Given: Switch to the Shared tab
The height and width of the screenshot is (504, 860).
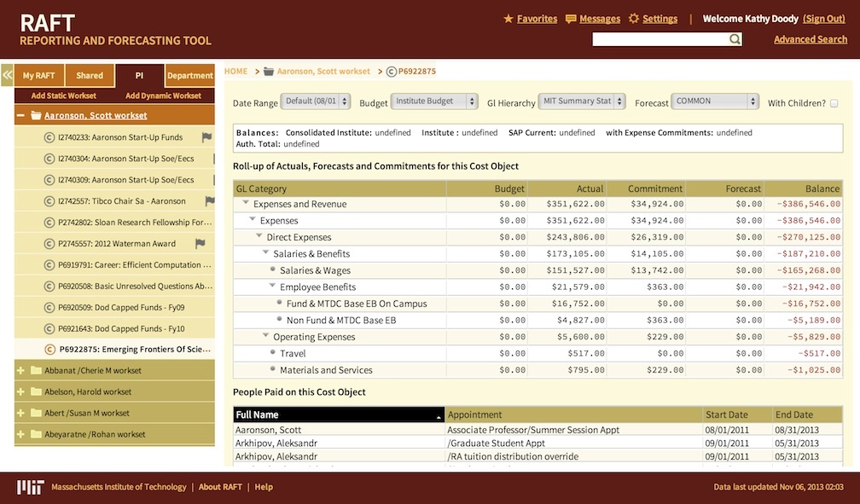Looking at the screenshot, I should tap(90, 76).
